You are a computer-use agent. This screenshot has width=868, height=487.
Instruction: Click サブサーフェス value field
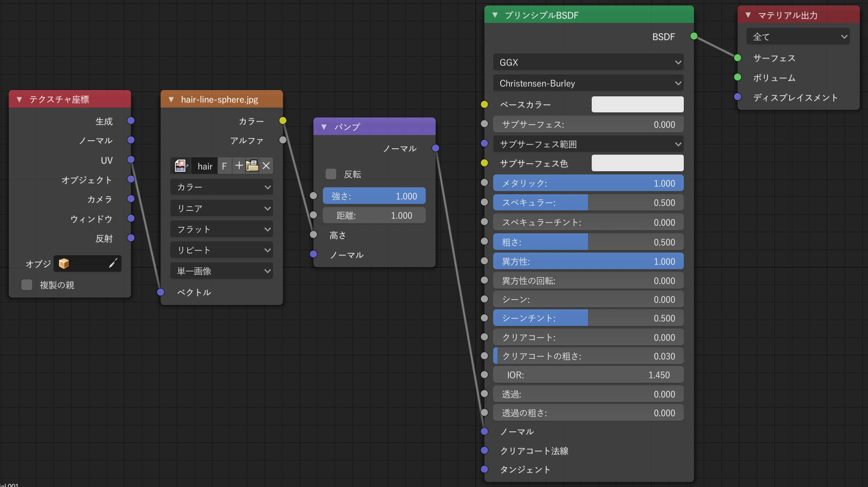click(x=588, y=124)
